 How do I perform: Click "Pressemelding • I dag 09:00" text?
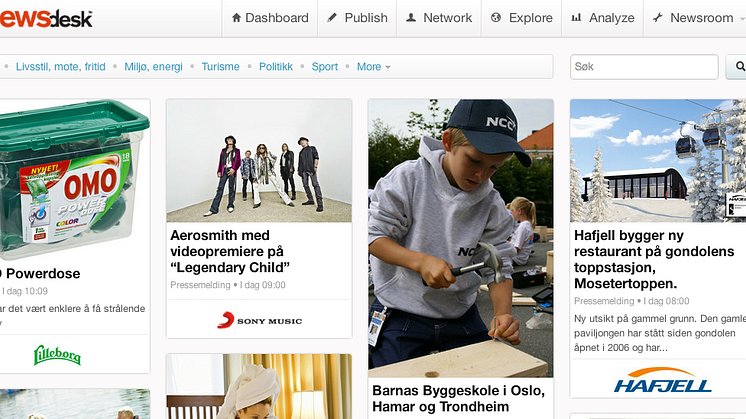click(x=228, y=285)
